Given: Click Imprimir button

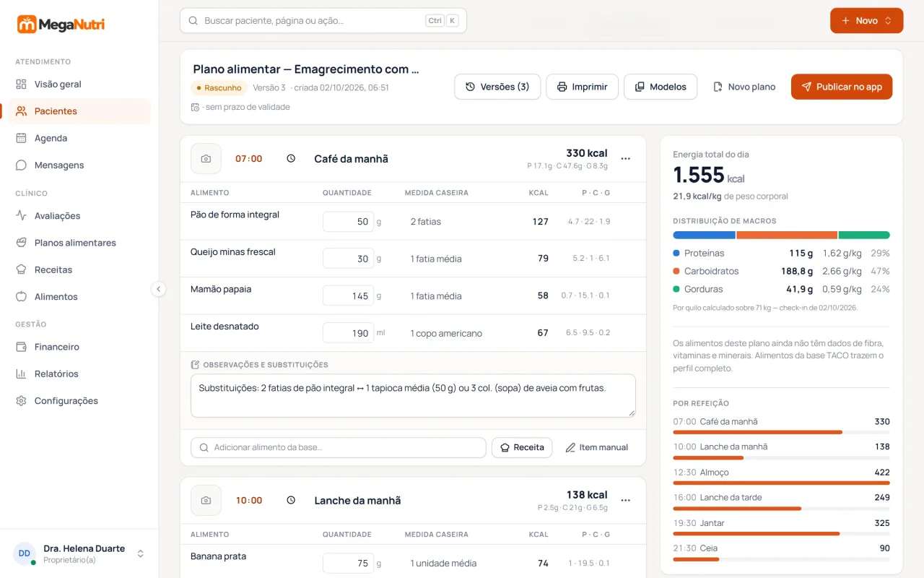Looking at the screenshot, I should click(582, 87).
